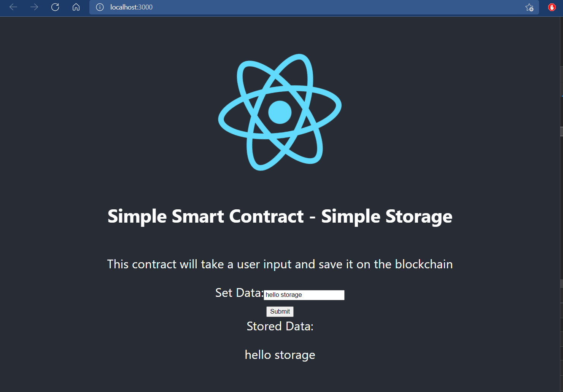Click the Stored Data label

[x=280, y=326]
